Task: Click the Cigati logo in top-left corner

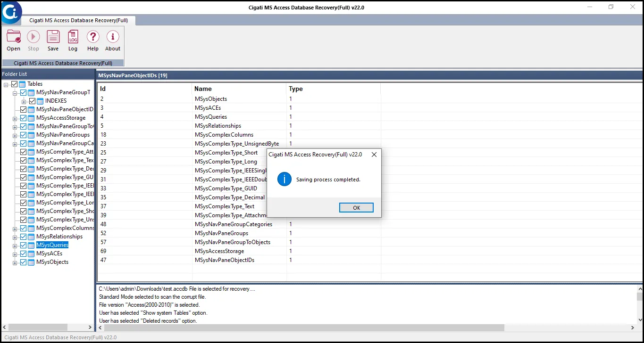Action: [10, 12]
